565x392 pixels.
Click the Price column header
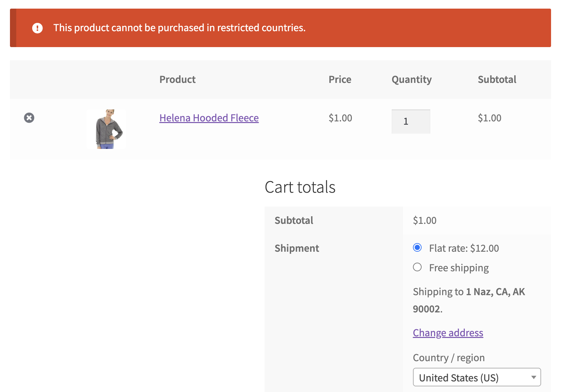[340, 80]
